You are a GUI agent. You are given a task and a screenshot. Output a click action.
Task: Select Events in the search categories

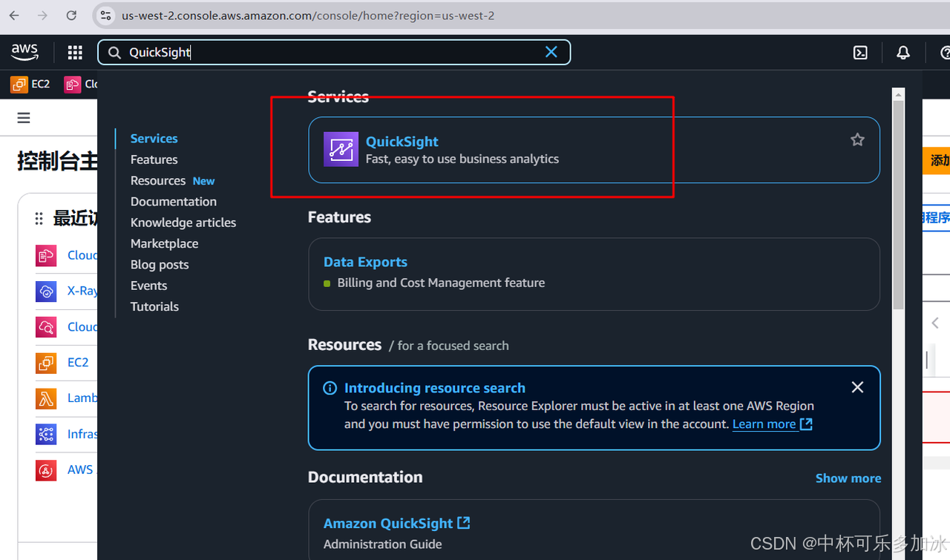pos(148,286)
